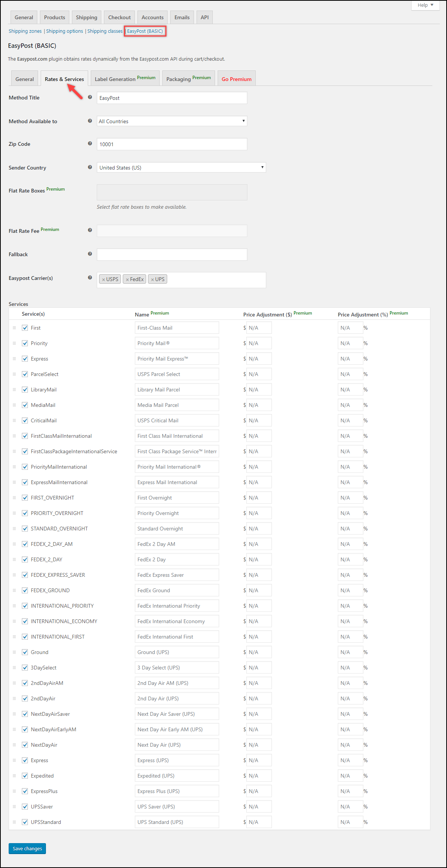Image resolution: width=447 pixels, height=868 pixels.
Task: Click help icon next to Sender Country
Action: pyautogui.click(x=90, y=167)
